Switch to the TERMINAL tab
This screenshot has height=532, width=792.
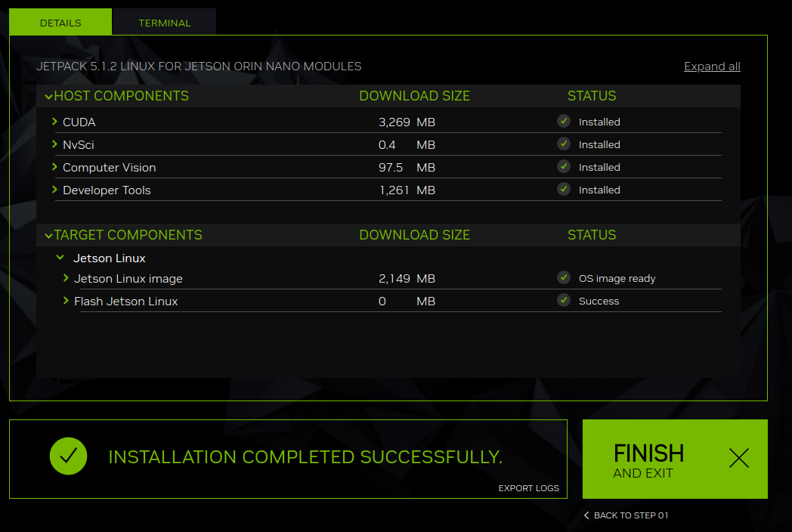pyautogui.click(x=164, y=23)
